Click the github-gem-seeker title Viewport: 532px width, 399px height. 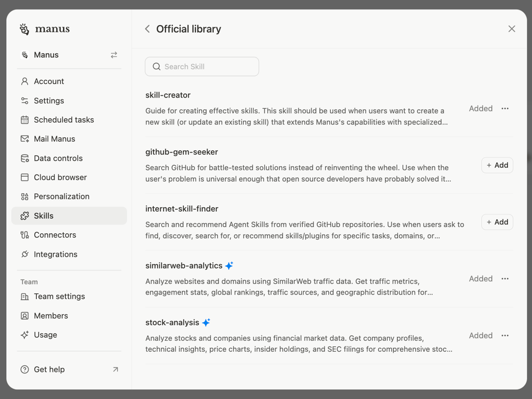click(181, 152)
